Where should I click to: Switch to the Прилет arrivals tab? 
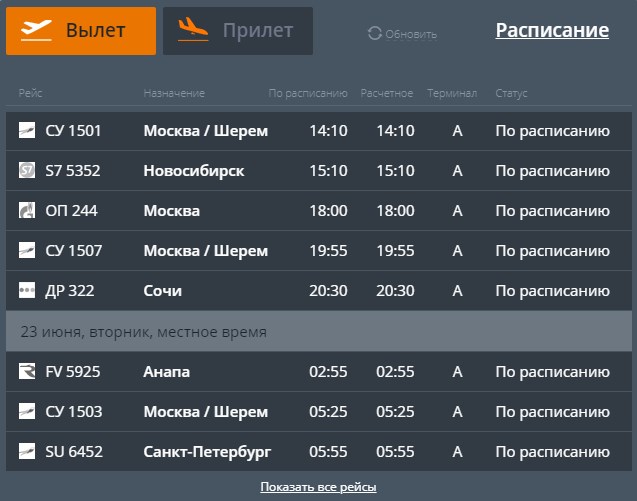(x=237, y=31)
